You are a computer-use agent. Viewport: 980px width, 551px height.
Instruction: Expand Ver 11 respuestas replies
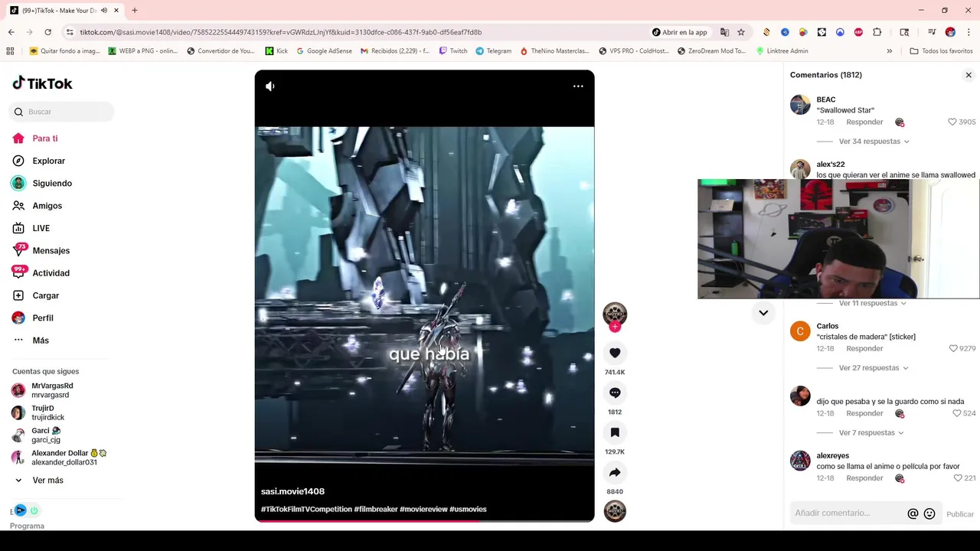pos(872,303)
